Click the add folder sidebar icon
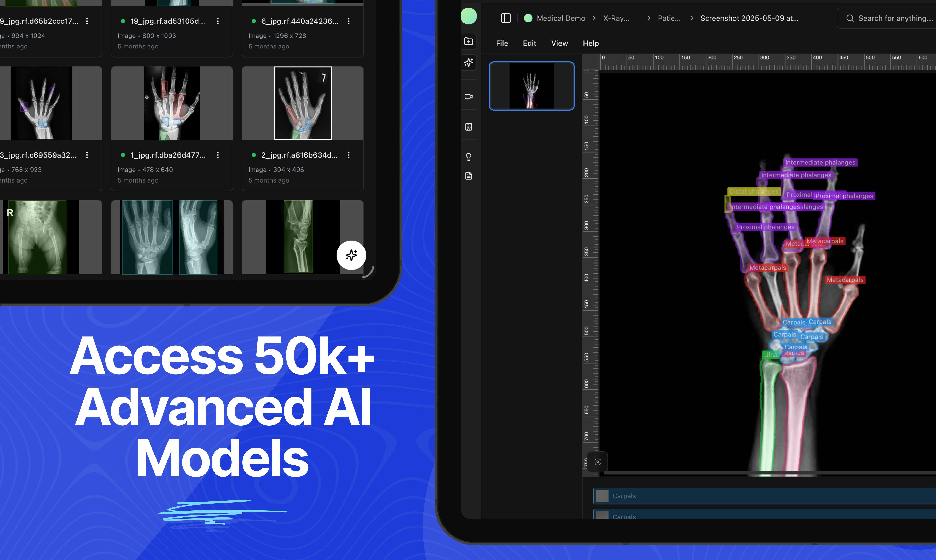 click(469, 41)
